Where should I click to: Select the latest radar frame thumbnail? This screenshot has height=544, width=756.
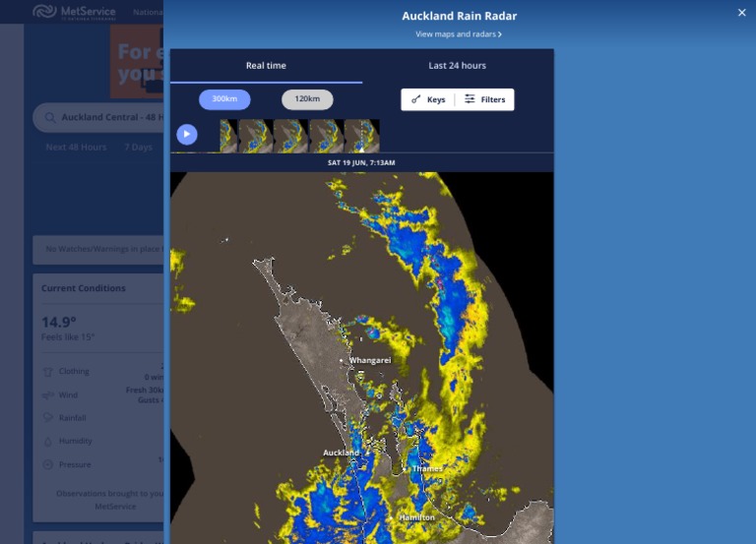point(362,136)
